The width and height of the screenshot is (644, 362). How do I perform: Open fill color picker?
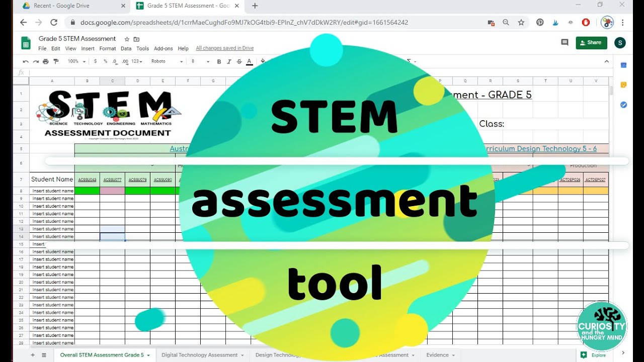click(x=262, y=61)
